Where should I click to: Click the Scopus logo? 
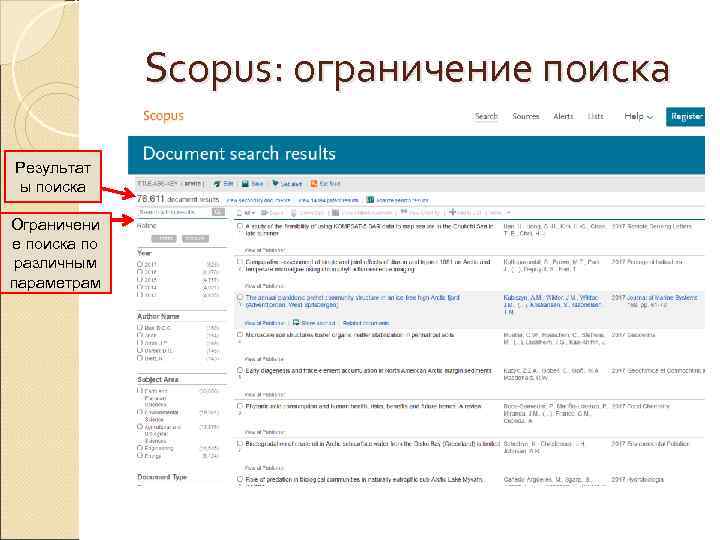163,116
